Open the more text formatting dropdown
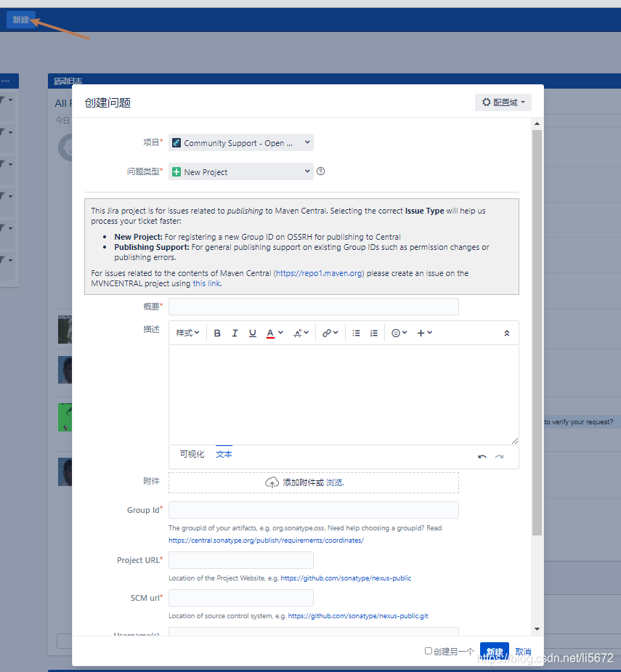 (x=301, y=333)
